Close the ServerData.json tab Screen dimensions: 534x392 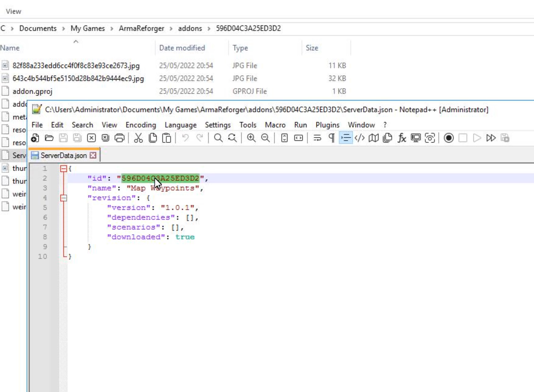pyautogui.click(x=93, y=155)
